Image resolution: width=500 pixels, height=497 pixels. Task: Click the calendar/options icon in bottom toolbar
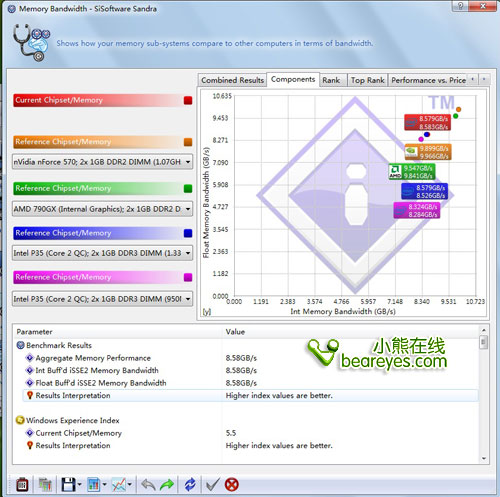tap(22, 484)
